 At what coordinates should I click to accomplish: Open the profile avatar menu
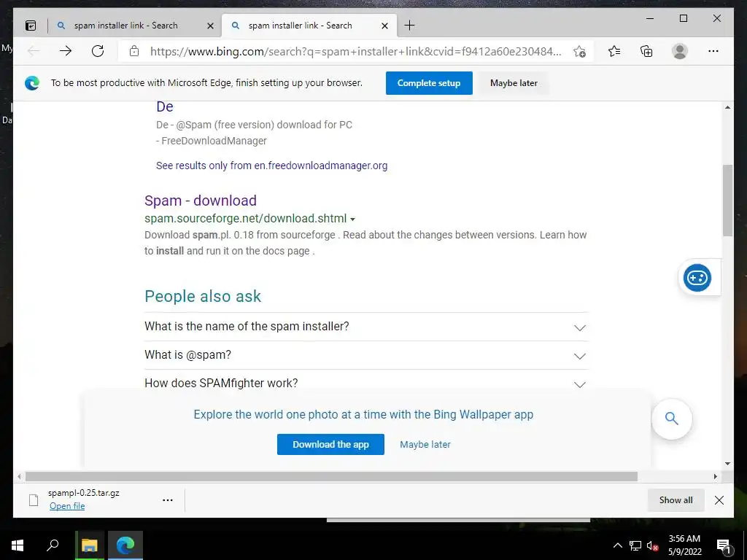[680, 51]
